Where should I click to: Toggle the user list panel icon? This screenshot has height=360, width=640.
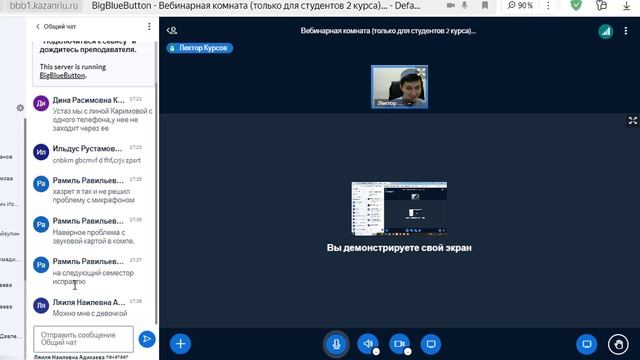click(172, 31)
